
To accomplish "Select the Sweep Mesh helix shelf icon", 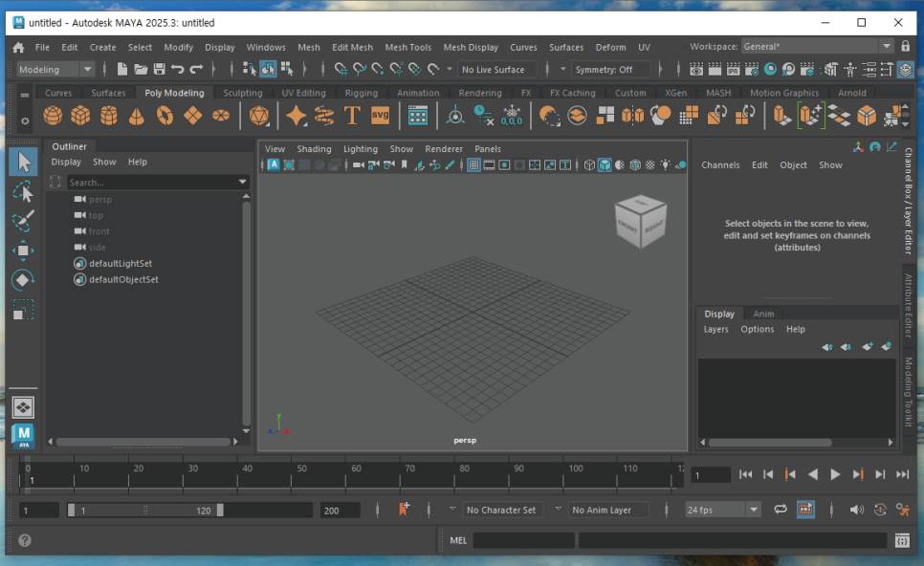I will point(324,116).
